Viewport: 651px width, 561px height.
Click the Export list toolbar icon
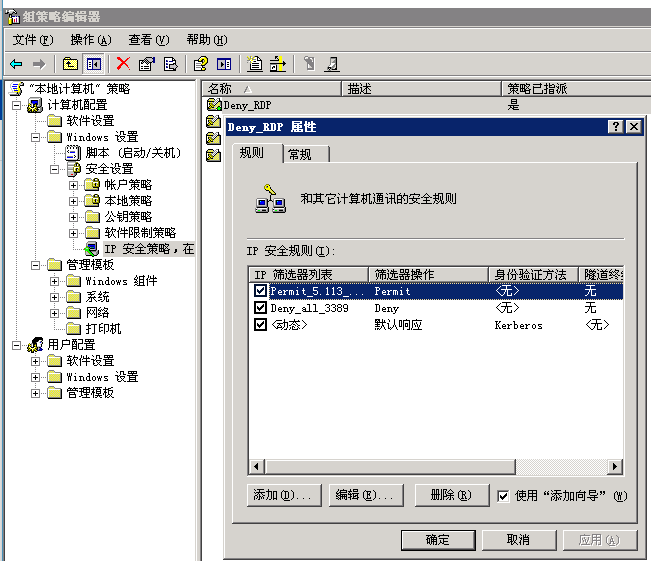point(170,64)
